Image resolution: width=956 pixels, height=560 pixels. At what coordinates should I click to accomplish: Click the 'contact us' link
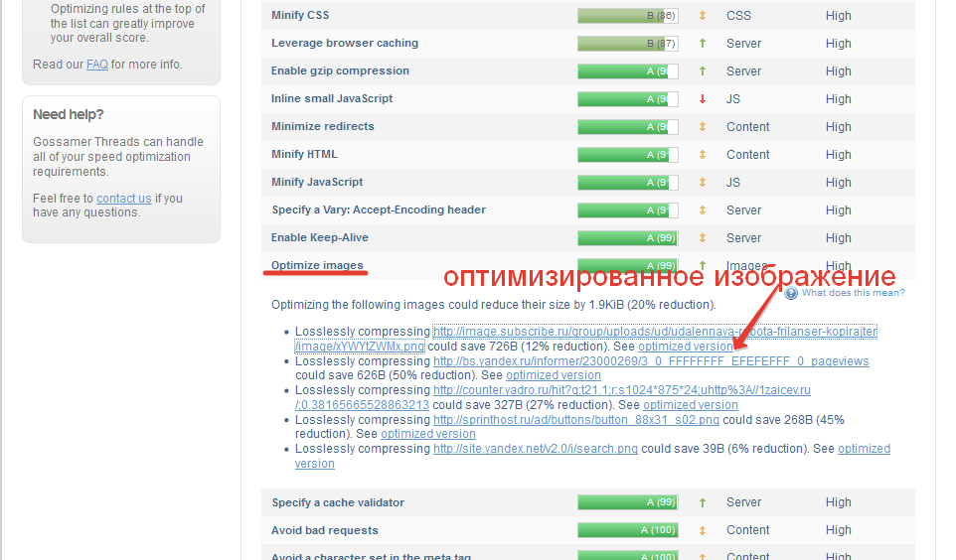[x=123, y=199]
